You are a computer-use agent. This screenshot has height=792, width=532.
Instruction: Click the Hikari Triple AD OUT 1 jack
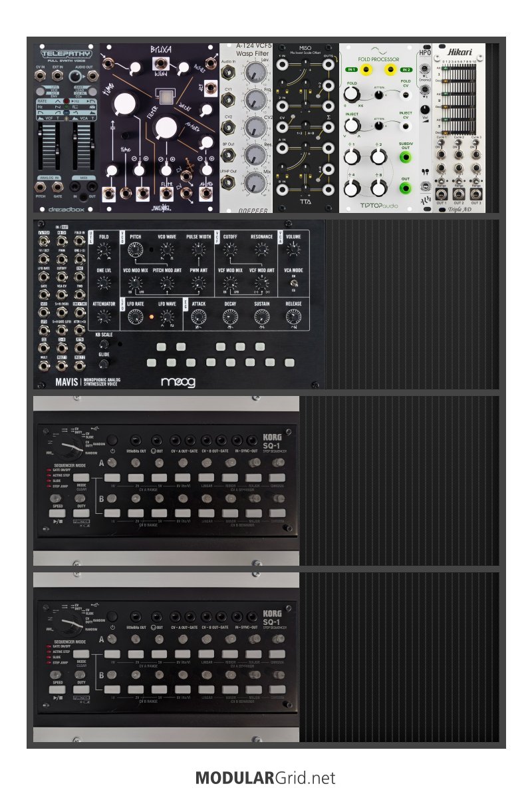[x=441, y=194]
